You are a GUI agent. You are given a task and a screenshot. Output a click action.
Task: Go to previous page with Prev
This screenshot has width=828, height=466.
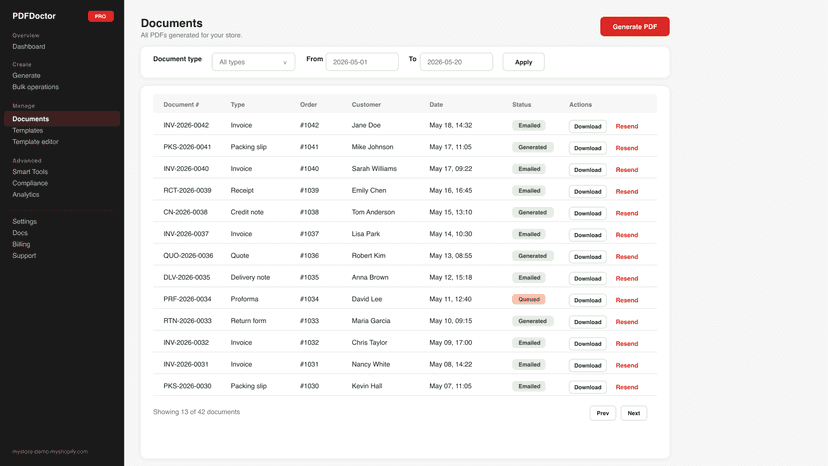tap(603, 413)
